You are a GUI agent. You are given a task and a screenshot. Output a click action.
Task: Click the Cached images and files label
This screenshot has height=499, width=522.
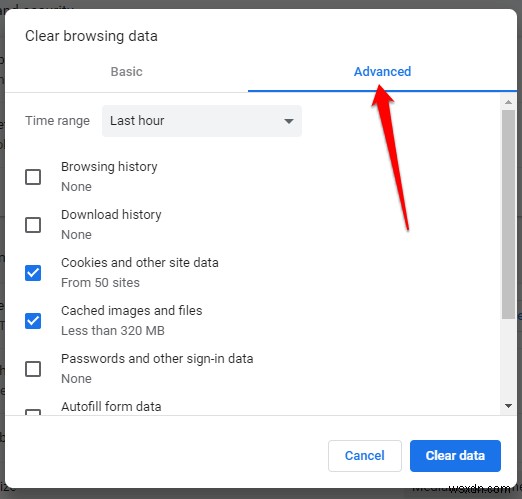pos(132,311)
